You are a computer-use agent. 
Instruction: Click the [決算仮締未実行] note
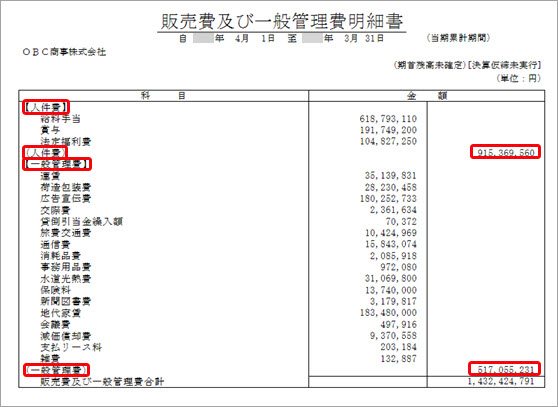pos(505,65)
